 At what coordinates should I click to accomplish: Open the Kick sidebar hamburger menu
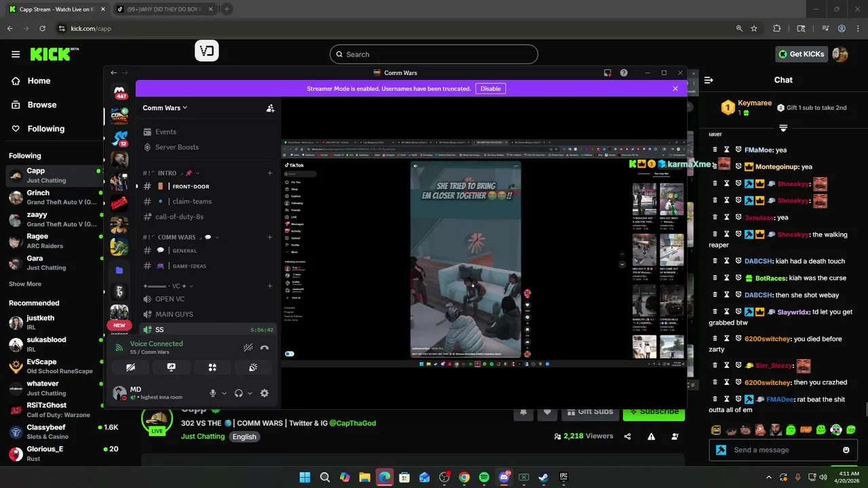(x=16, y=54)
